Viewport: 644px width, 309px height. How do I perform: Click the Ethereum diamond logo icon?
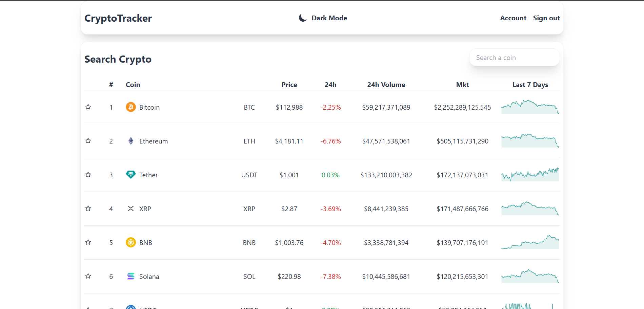(130, 141)
